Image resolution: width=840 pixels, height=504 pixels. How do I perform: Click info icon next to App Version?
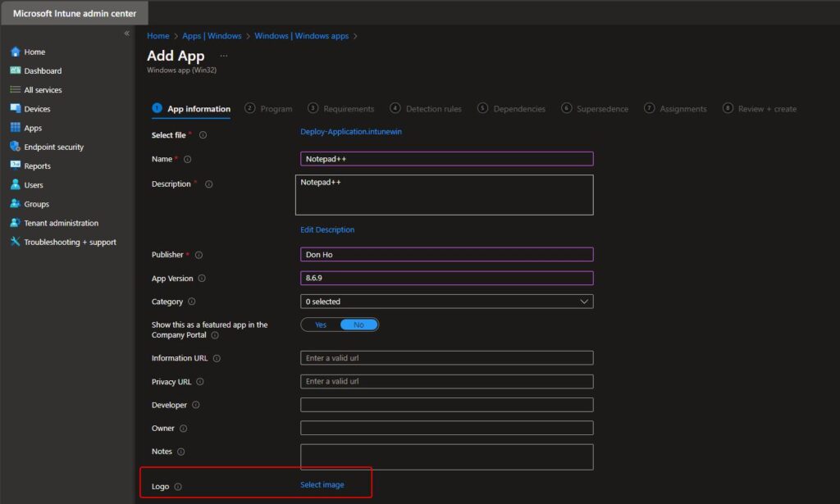click(202, 278)
